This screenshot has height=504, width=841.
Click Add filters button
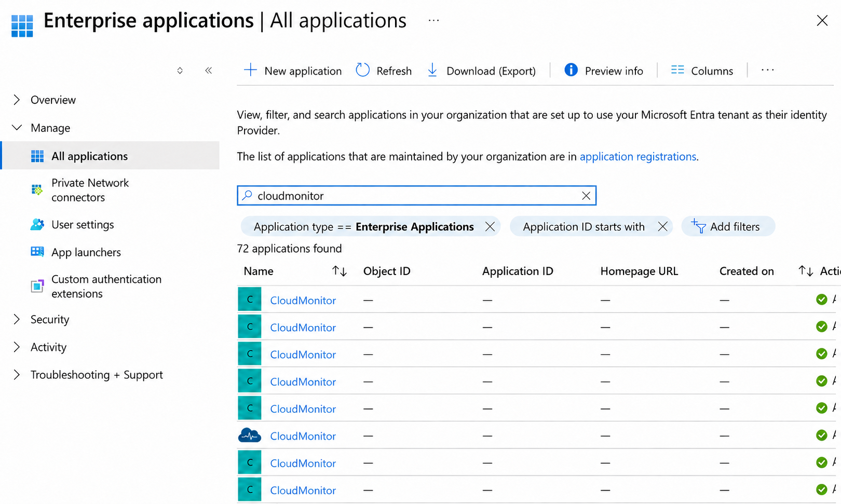(x=728, y=226)
